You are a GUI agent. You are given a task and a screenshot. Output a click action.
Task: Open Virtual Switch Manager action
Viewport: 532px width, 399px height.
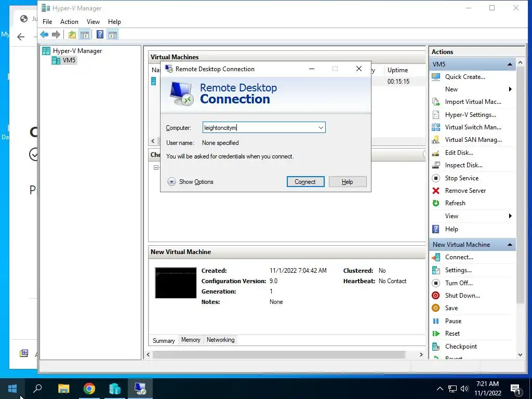(473, 127)
